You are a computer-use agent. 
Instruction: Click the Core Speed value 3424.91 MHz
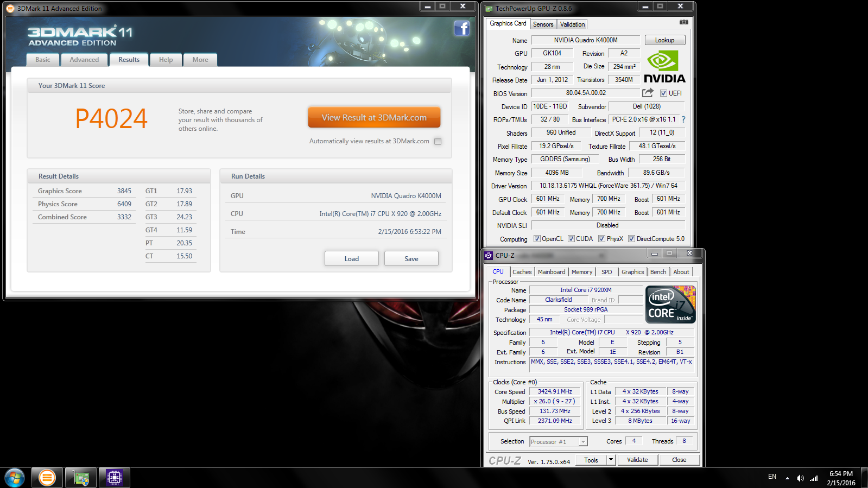click(x=555, y=391)
